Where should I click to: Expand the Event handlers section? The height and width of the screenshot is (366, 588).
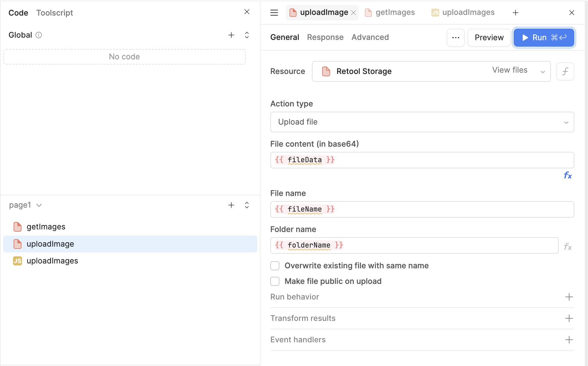(569, 340)
